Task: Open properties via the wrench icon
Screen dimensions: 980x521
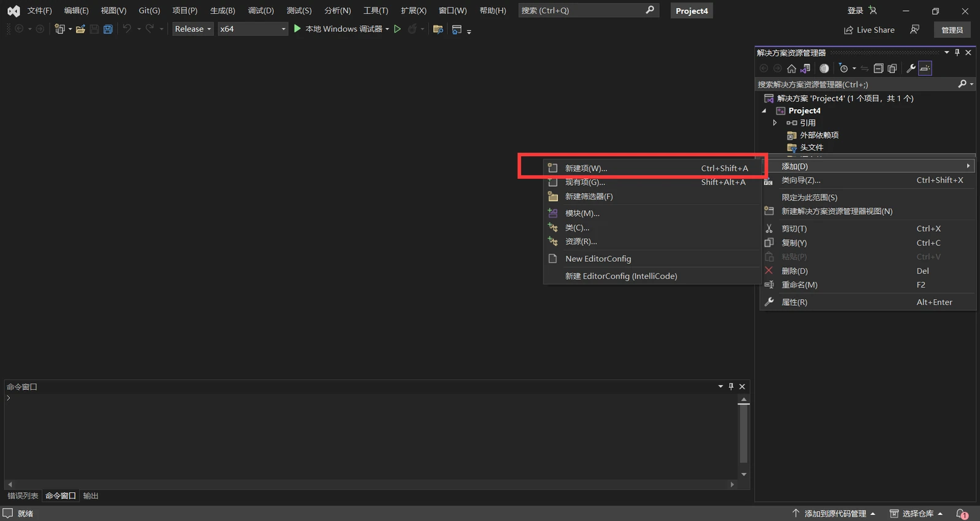Action: pyautogui.click(x=911, y=69)
